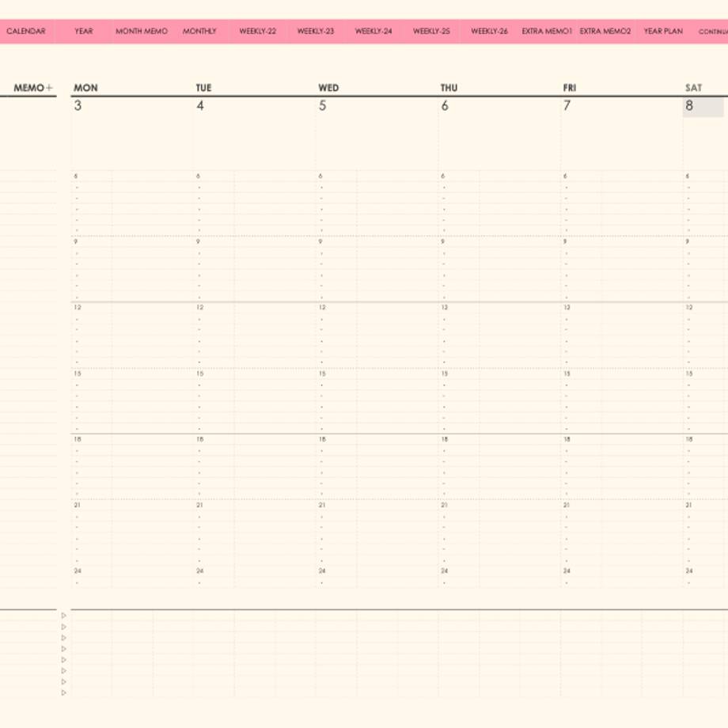The height and width of the screenshot is (728, 728).
Task: Switch to the MONTH MEMO tab
Action: [x=142, y=31]
